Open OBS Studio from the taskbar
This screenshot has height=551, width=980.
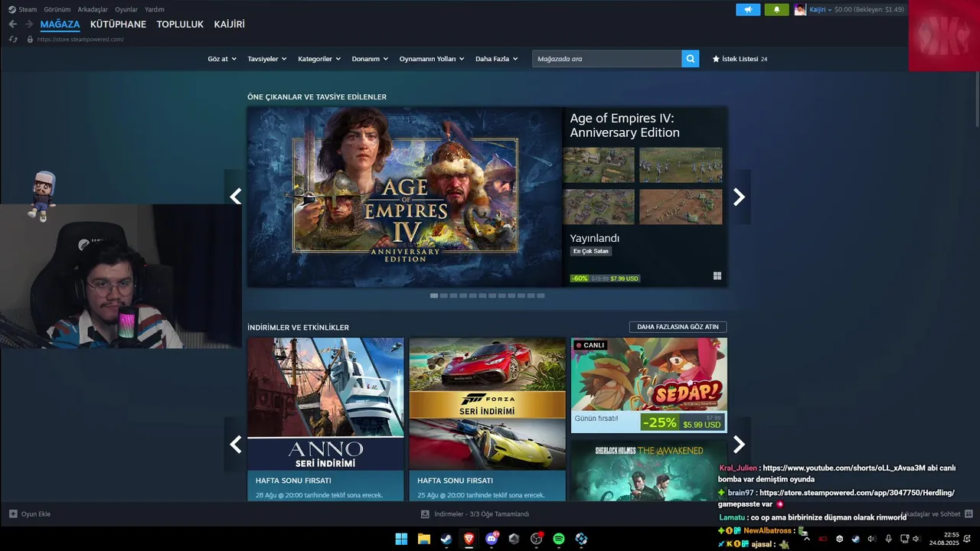(x=537, y=539)
